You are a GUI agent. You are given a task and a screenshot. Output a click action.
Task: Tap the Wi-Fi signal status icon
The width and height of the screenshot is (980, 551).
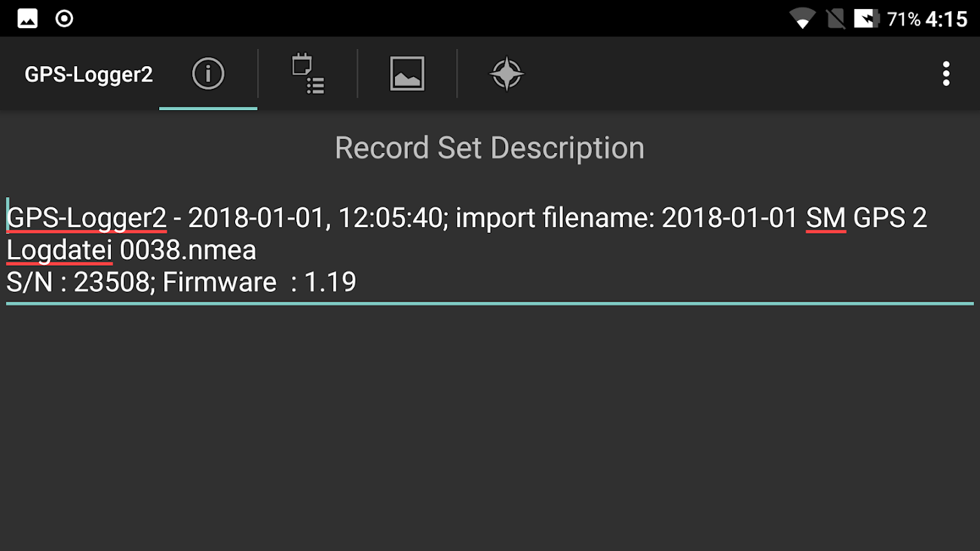tap(802, 19)
